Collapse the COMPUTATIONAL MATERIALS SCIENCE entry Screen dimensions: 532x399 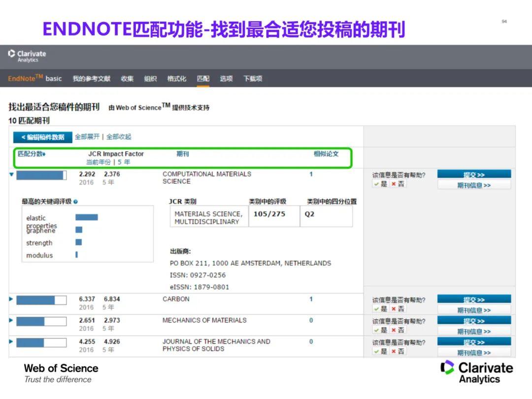[10, 174]
